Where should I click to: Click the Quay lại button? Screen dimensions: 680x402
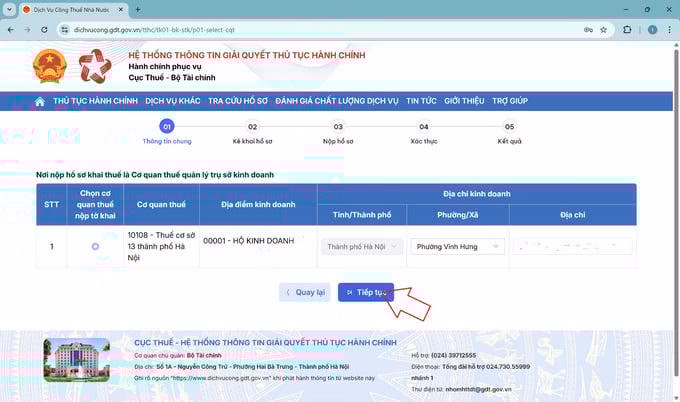(x=304, y=293)
